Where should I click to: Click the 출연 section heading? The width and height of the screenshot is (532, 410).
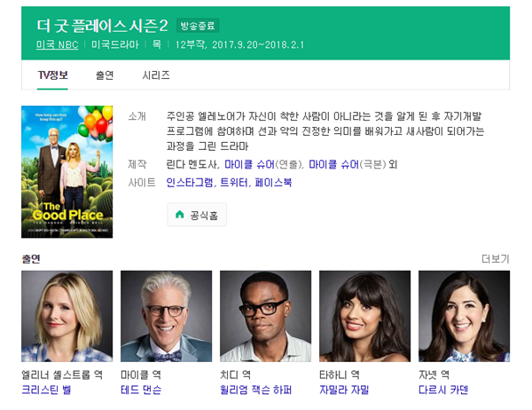click(x=31, y=259)
